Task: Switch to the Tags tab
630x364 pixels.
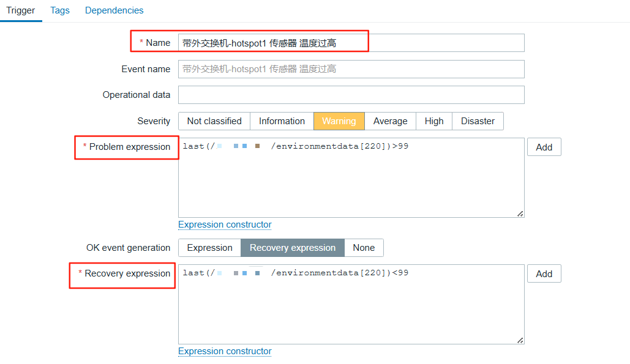Action: click(60, 10)
